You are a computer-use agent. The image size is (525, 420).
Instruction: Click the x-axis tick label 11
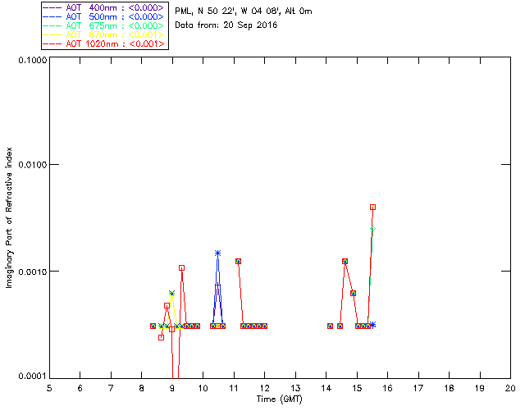[234, 388]
